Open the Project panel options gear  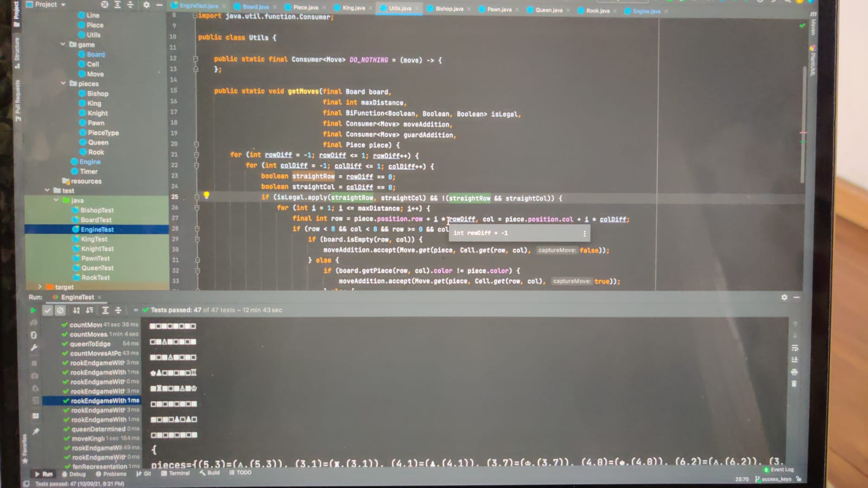(147, 4)
